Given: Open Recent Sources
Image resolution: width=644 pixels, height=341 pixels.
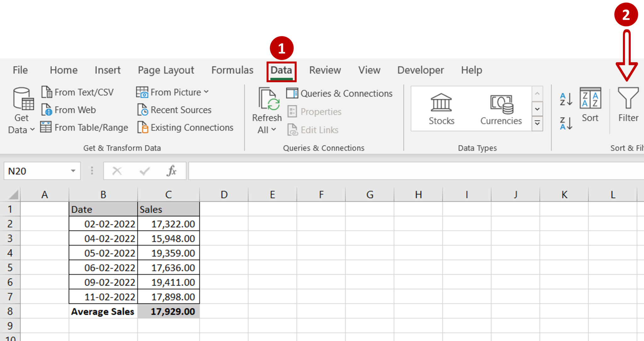Looking at the screenshot, I should point(174,110).
